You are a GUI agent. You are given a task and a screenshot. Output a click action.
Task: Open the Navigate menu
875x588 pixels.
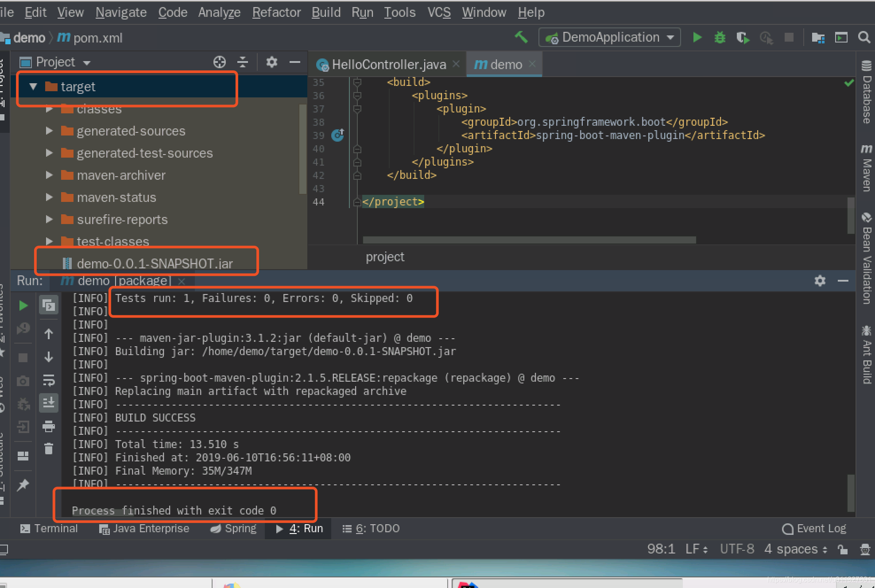point(121,12)
